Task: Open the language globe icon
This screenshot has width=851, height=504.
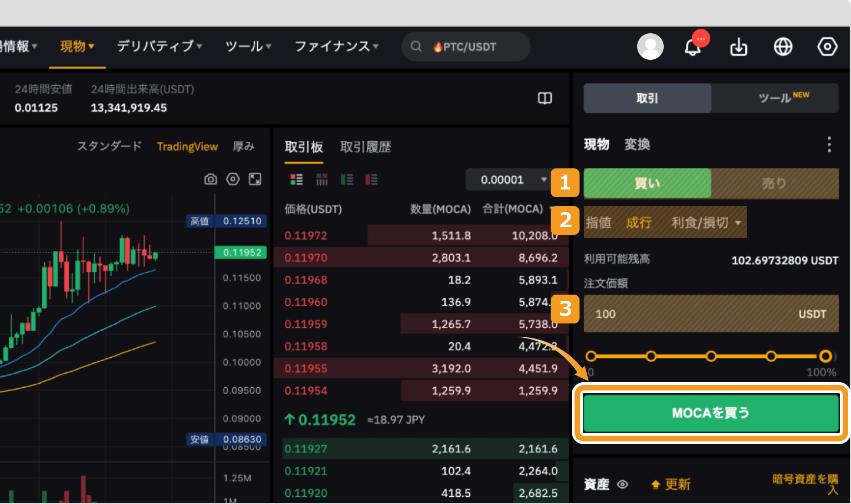Action: click(783, 47)
